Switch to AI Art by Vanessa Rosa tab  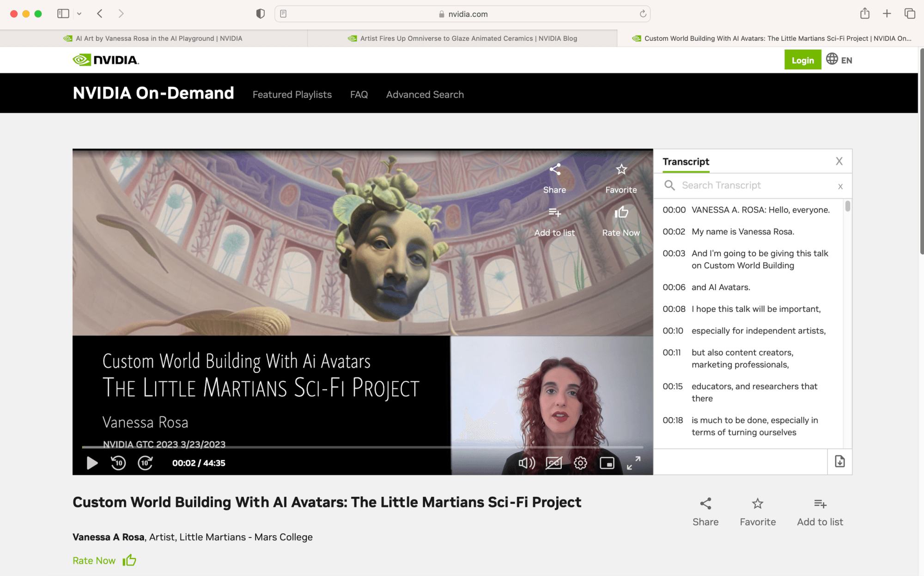[153, 38]
